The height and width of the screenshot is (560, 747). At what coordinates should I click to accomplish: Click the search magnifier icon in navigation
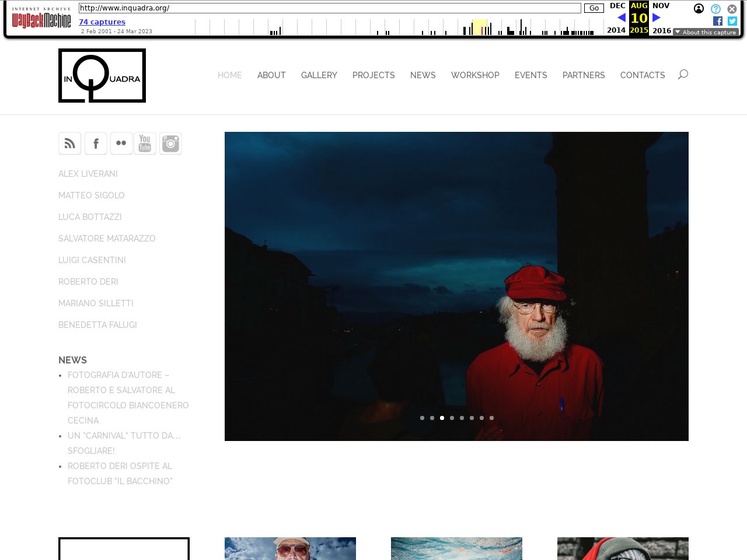[683, 75]
